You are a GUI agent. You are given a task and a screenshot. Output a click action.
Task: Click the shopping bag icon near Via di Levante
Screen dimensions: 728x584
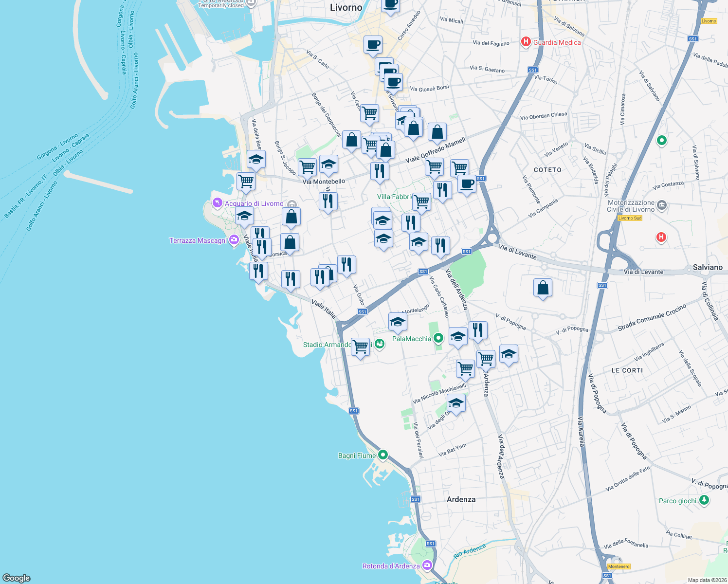(x=542, y=288)
